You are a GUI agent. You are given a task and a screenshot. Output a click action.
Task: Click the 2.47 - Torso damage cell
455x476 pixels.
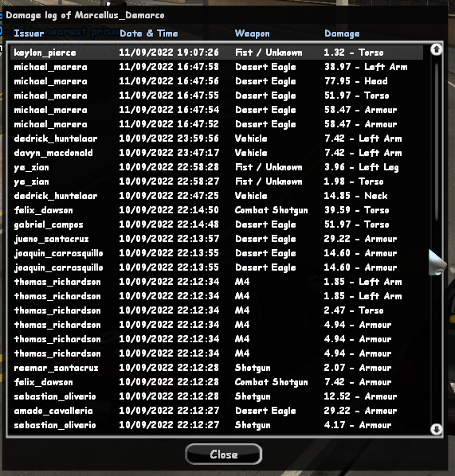tap(354, 310)
